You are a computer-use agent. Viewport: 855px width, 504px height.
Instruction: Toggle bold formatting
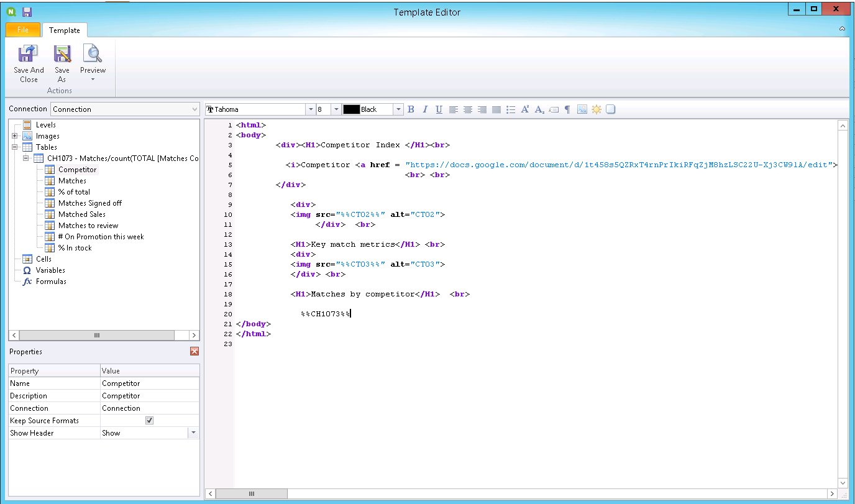411,109
